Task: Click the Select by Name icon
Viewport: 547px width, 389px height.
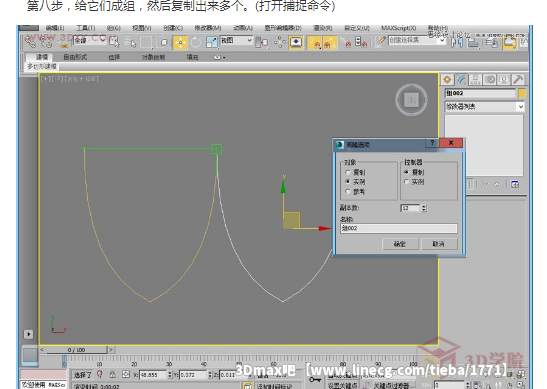Action: 131,42
